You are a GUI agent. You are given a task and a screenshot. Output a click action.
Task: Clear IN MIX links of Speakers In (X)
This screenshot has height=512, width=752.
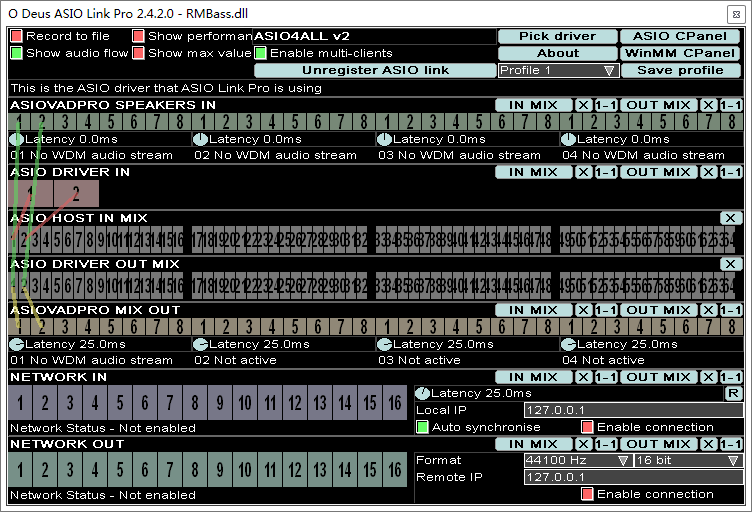tap(583, 105)
